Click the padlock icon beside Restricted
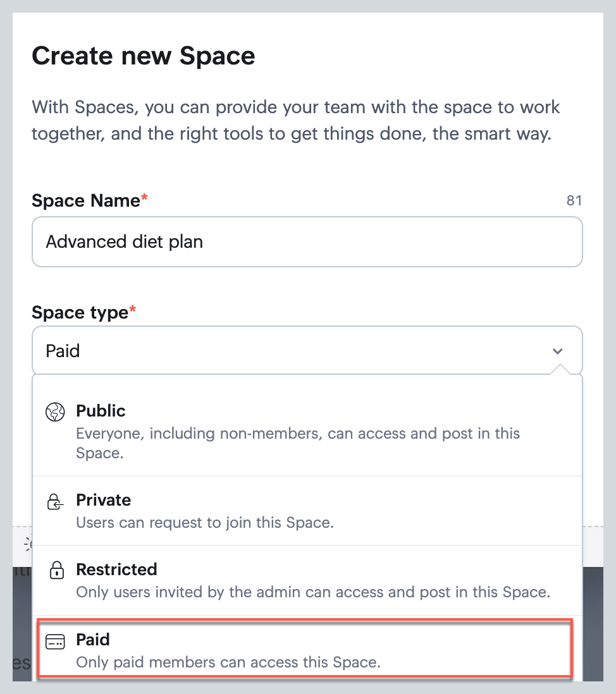The height and width of the screenshot is (694, 616). click(x=57, y=571)
